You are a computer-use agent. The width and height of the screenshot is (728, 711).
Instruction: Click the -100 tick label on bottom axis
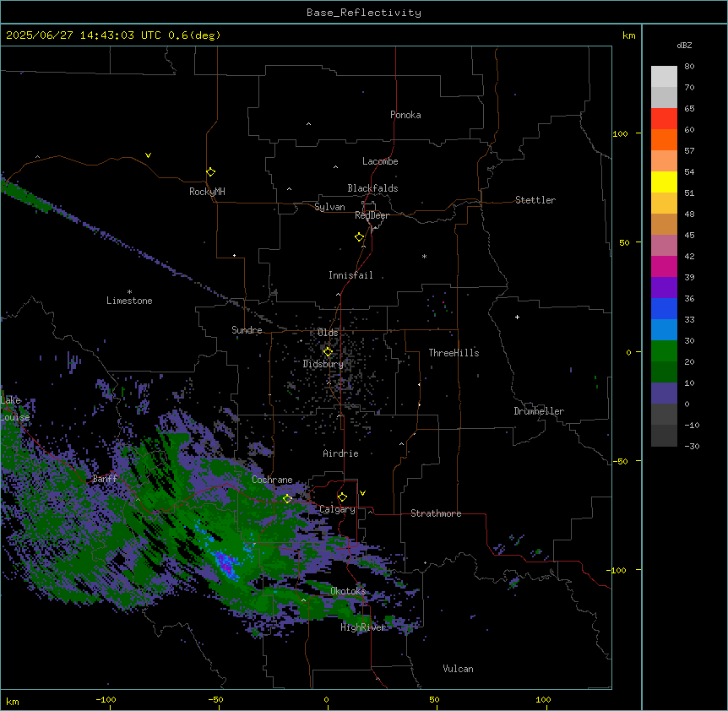coord(106,699)
